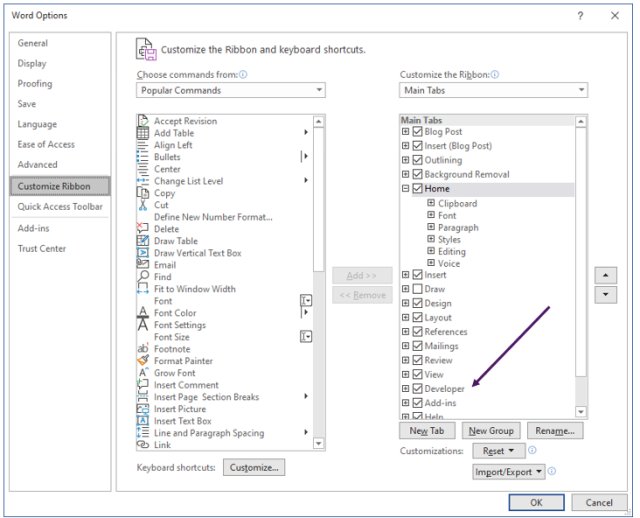The image size is (640, 518).
Task: Click the Grow Font icon
Action: [x=143, y=373]
